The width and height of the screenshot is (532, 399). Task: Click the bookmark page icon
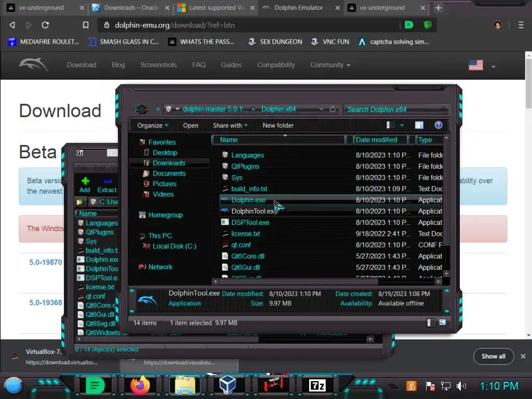86,25
